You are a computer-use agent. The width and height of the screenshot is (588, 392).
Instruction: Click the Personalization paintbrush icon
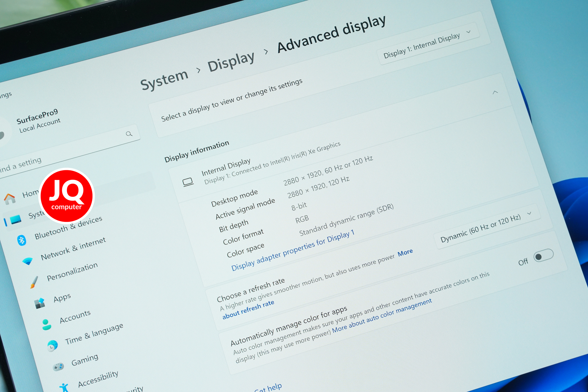point(34,282)
